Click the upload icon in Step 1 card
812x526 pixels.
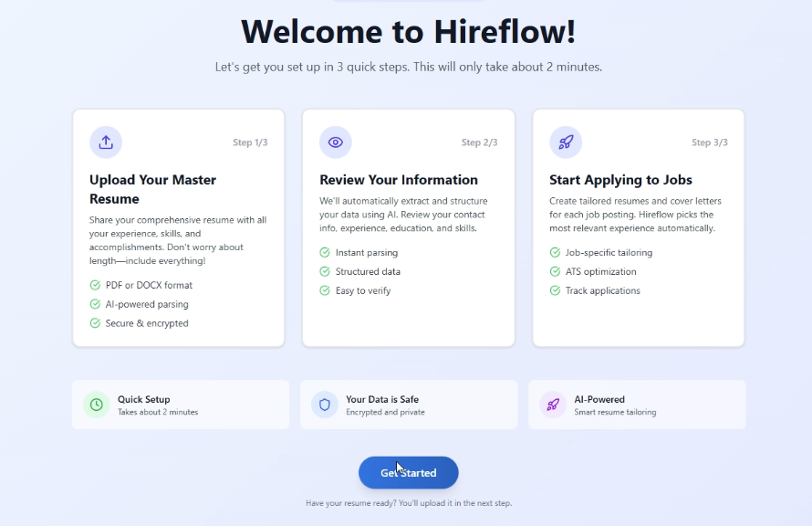coord(106,142)
